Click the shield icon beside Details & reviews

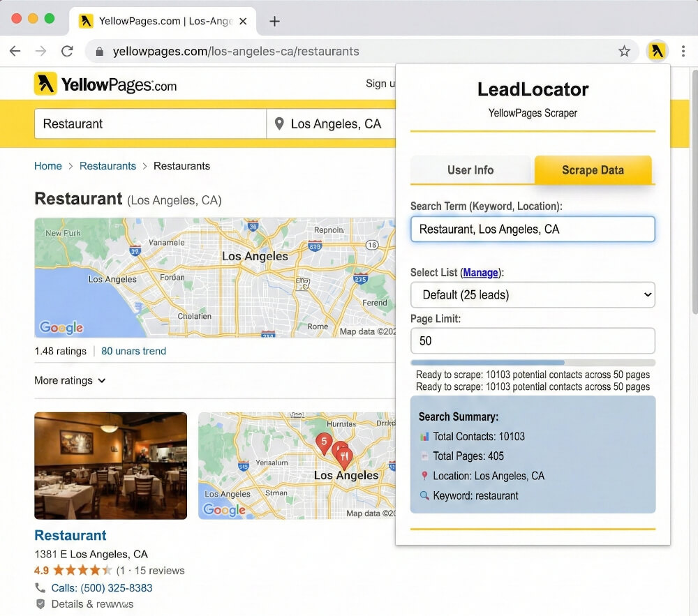point(39,604)
